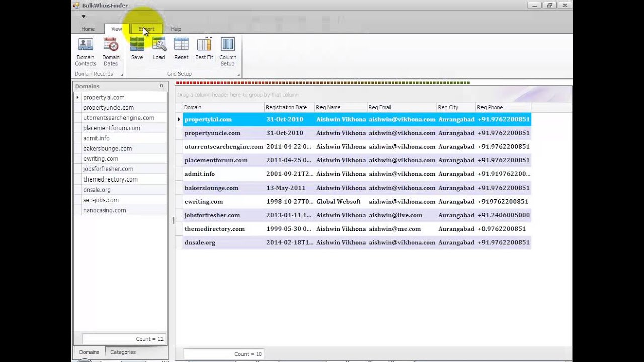Expand Grid Setup group launcher
This screenshot has width=644, height=362.
click(x=238, y=75)
